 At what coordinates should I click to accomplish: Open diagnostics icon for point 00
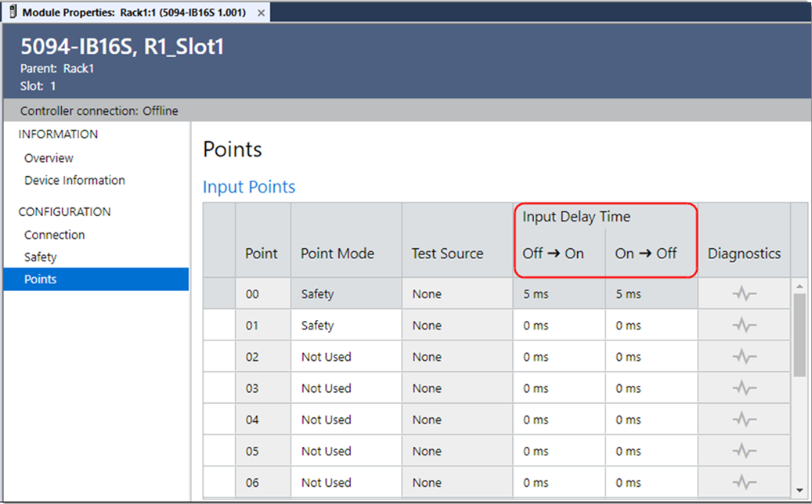pos(744,294)
